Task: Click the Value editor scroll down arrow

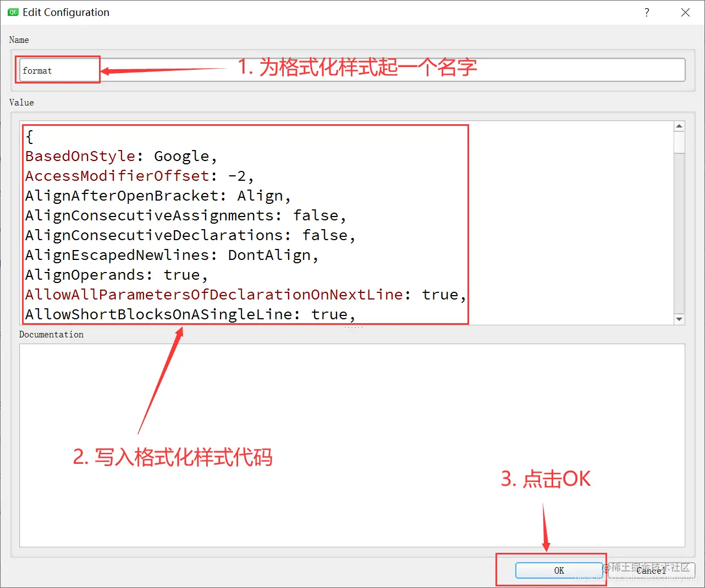Action: point(679,319)
